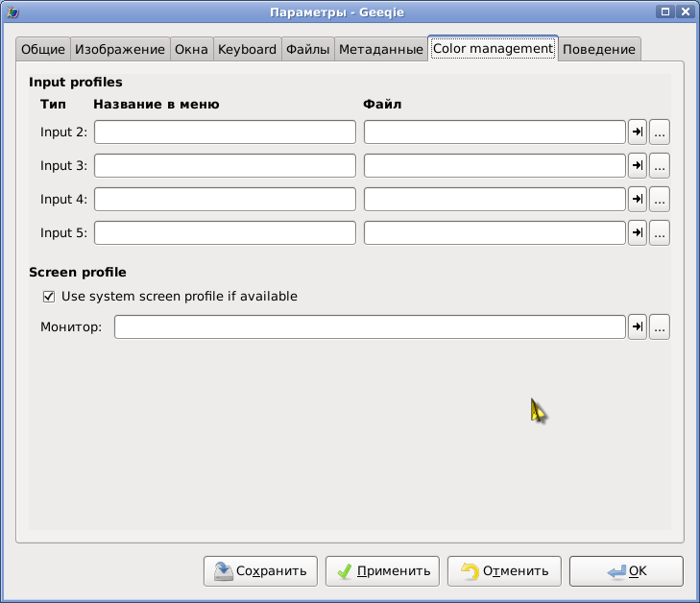The height and width of the screenshot is (603, 700).
Task: Open file browser for Input 2
Action: 660,133
